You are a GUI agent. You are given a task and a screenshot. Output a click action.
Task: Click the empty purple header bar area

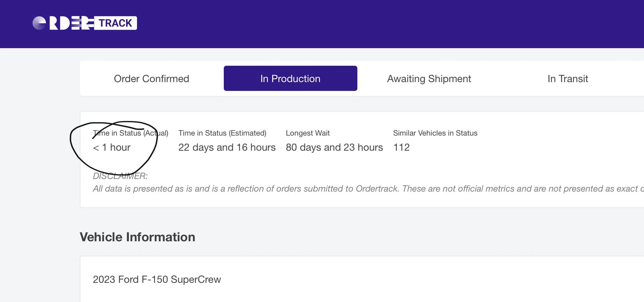click(x=377, y=24)
